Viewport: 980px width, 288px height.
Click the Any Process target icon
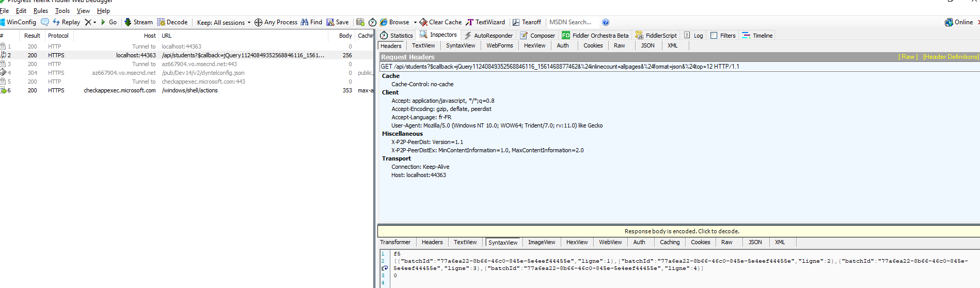click(x=258, y=22)
